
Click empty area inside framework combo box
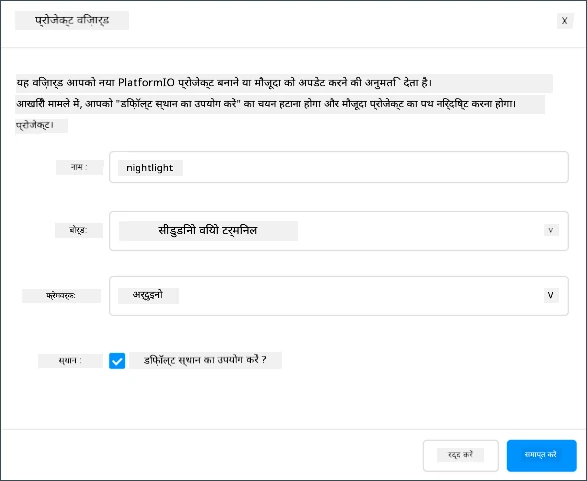pyautogui.click(x=359, y=296)
